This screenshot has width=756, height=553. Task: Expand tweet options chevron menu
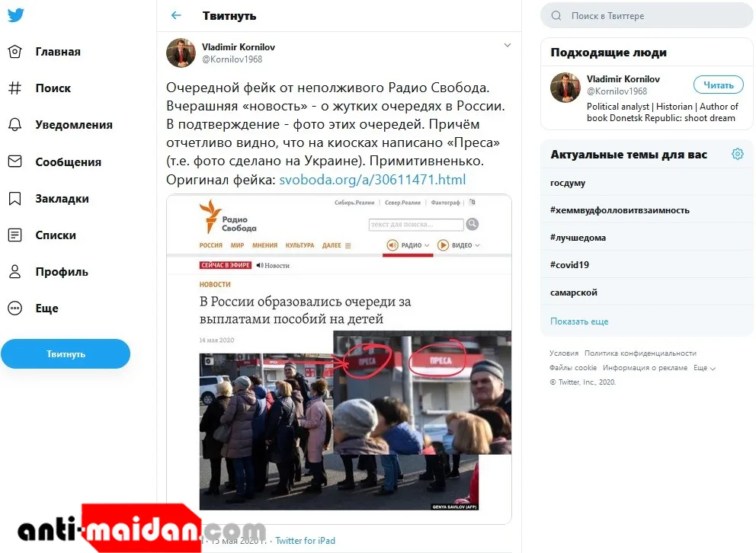508,45
